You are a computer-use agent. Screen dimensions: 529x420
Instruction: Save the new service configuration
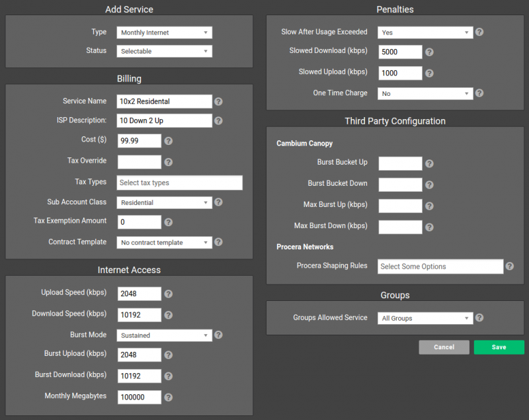point(499,347)
